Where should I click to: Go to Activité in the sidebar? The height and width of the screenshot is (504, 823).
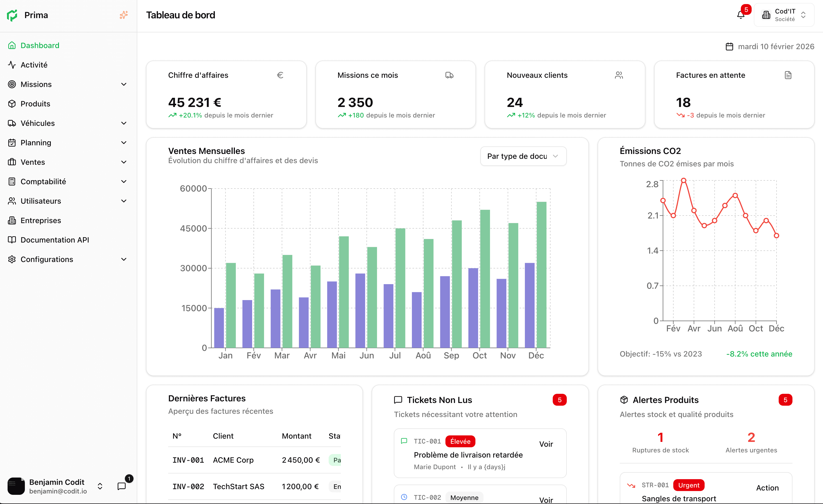pos(34,65)
